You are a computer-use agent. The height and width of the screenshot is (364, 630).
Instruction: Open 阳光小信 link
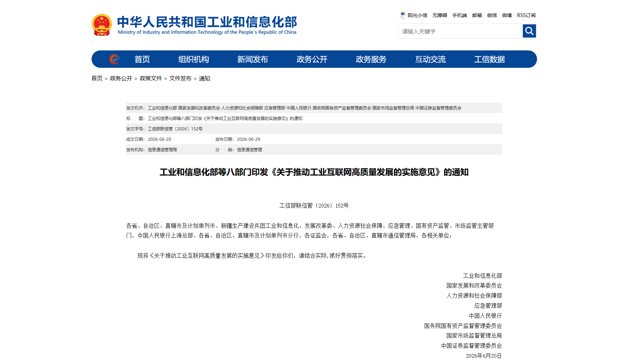(417, 15)
